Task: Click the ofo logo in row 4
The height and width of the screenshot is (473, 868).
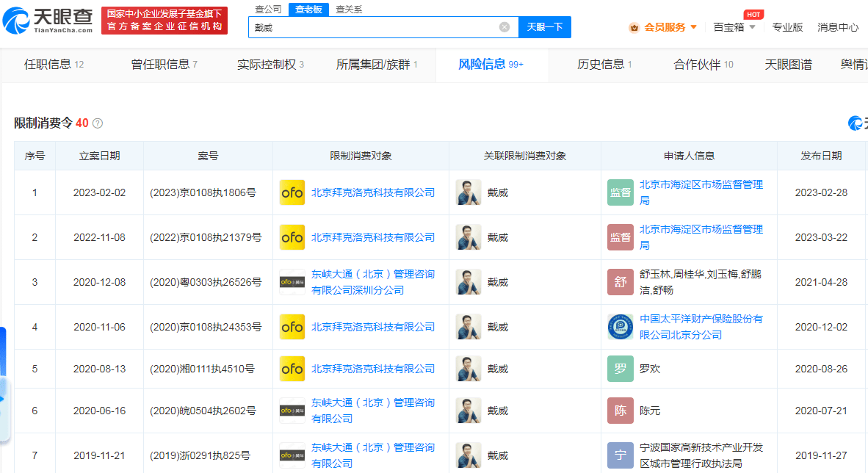Action: [x=292, y=328]
